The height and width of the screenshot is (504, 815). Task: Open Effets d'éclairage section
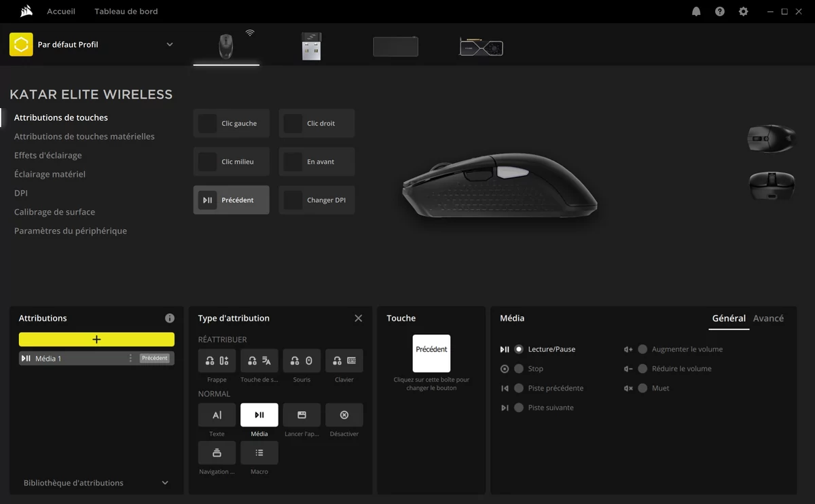coord(48,156)
